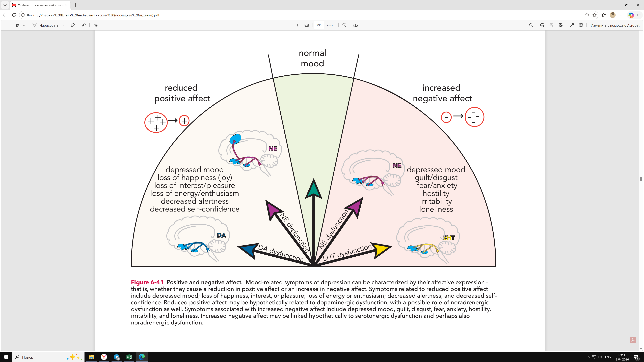Screen dimensions: 644x362
Task: Zoom out with the minus button
Action: pyautogui.click(x=288, y=25)
